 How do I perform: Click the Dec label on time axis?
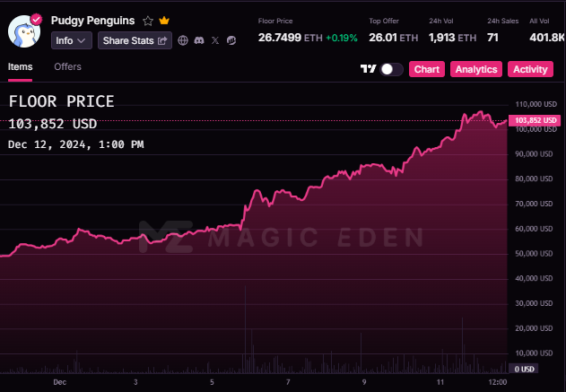tap(59, 382)
